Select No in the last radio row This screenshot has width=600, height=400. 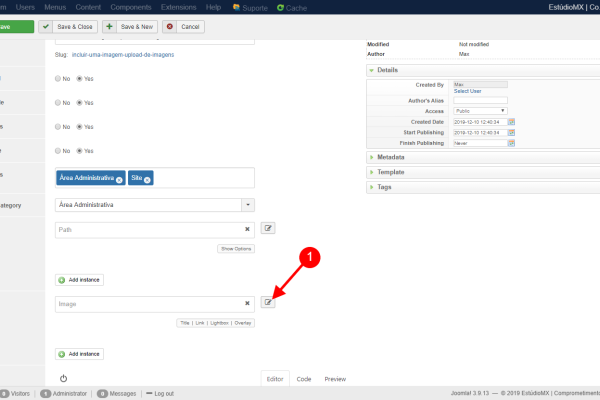coord(56,150)
